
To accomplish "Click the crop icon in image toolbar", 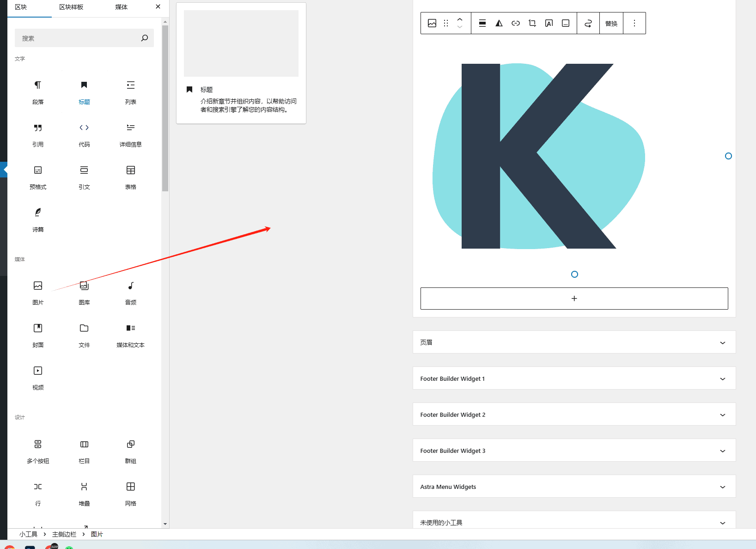I will pos(532,23).
